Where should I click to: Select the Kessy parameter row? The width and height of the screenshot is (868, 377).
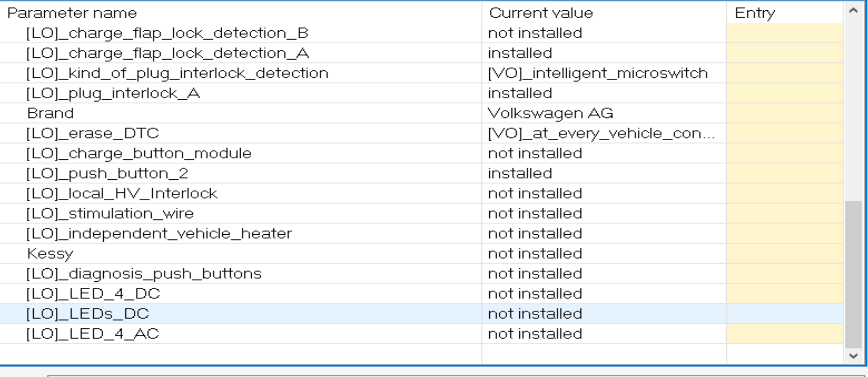(50, 254)
